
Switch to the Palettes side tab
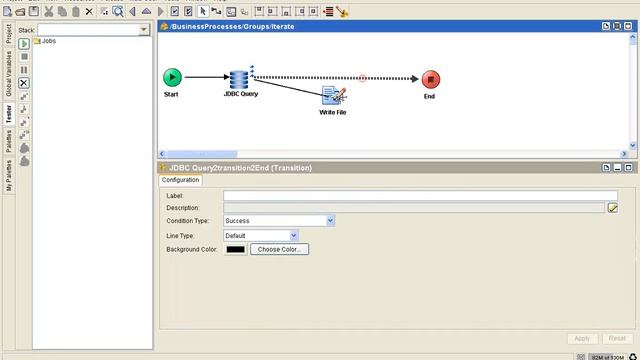[x=9, y=141]
